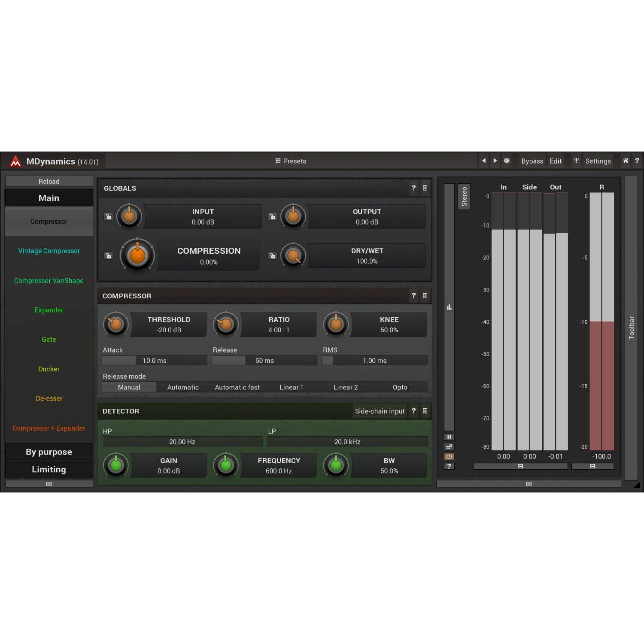This screenshot has height=644, width=644.
Task: Click the green FREQUENCY knob
Action: [226, 465]
